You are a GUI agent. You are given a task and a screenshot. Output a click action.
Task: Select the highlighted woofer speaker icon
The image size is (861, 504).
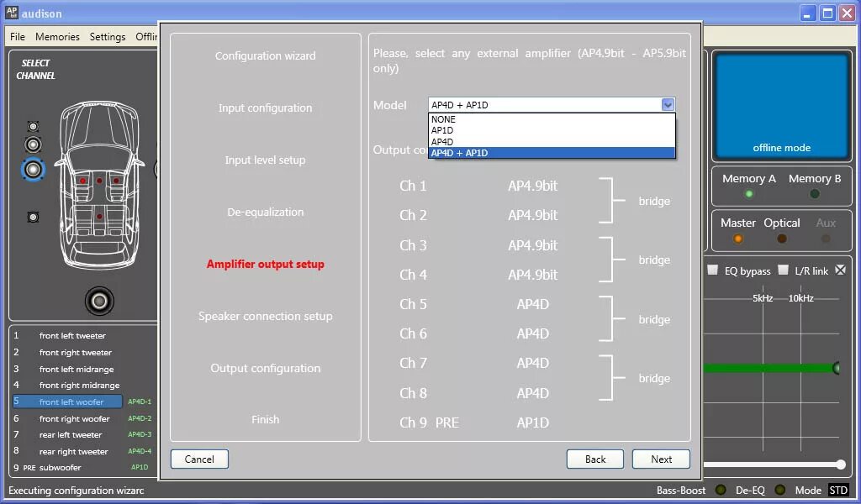[33, 170]
